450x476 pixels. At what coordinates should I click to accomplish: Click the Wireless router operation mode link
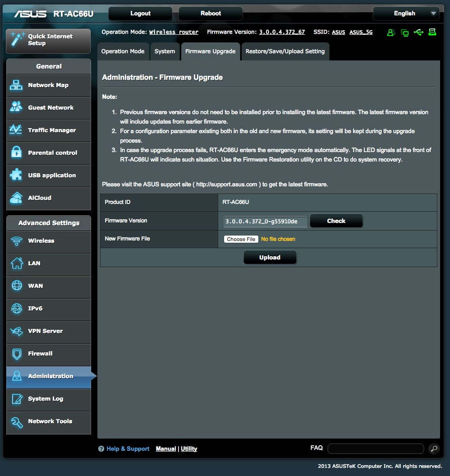[174, 32]
